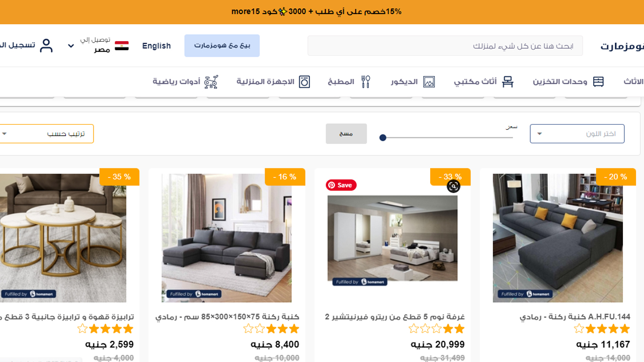
Task: Open the grey corner sofa A.H.FU.144 thumbnail
Action: tap(558, 238)
